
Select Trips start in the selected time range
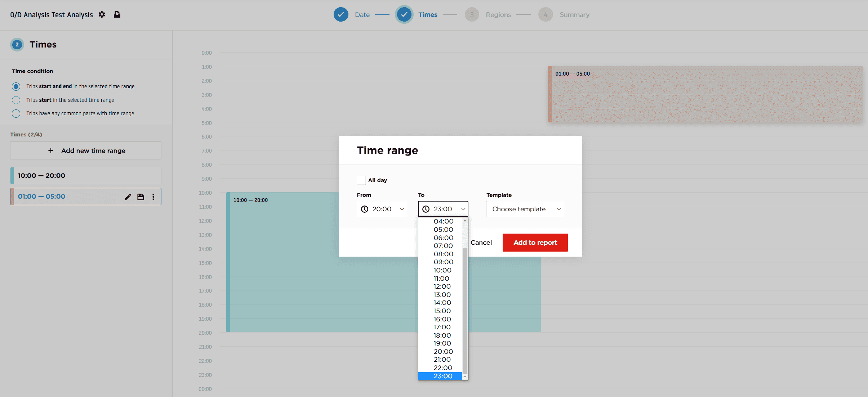[16, 100]
